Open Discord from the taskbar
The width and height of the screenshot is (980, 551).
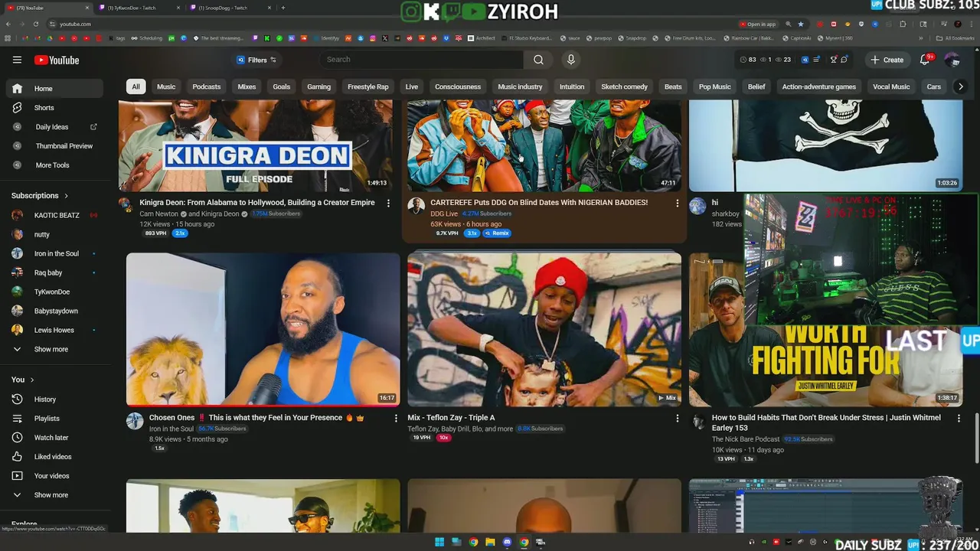point(507,542)
